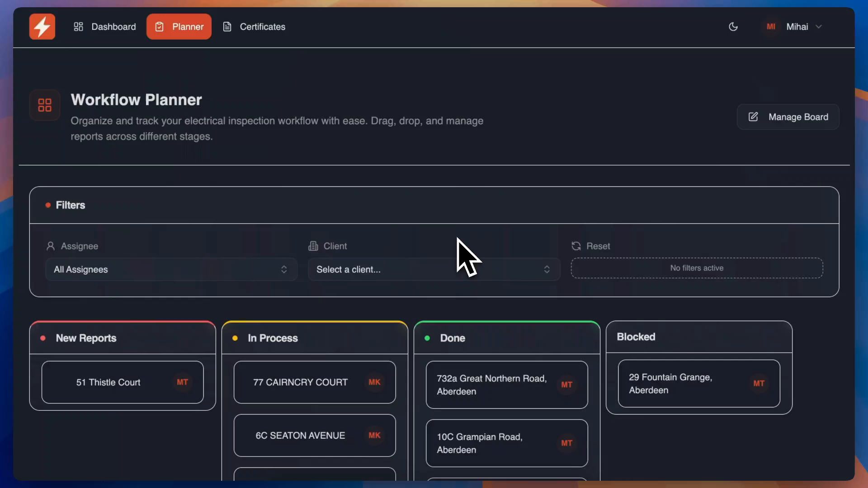Toggle dark mode with the moon icon
The width and height of the screenshot is (868, 488).
[733, 27]
